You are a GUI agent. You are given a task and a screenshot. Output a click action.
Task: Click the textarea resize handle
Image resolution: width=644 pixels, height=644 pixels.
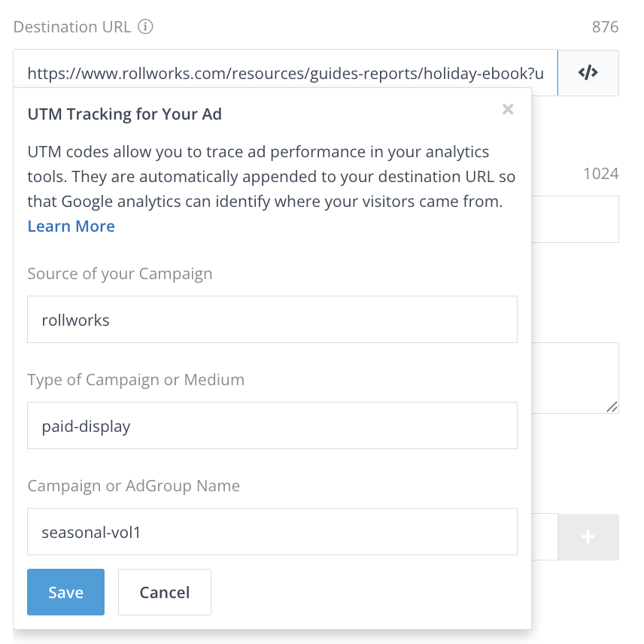(612, 406)
